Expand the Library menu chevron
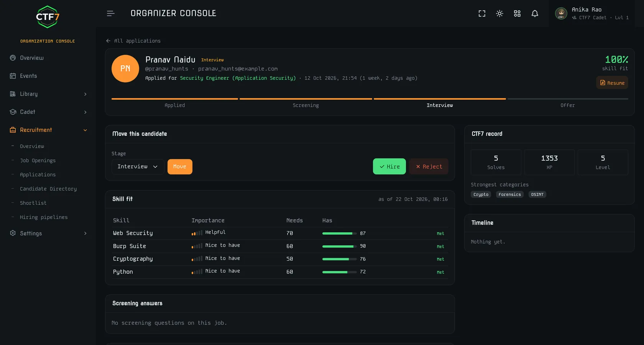Screen dimensions: 644x345 (85, 94)
